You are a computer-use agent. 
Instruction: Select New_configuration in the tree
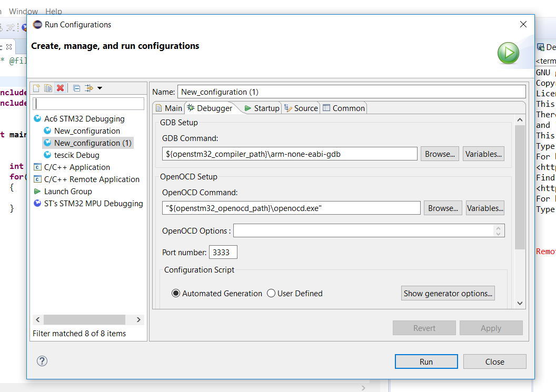click(87, 131)
